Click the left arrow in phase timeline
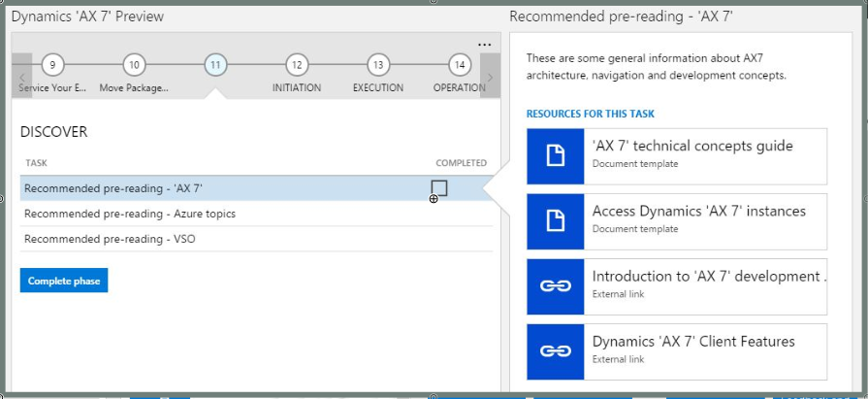The image size is (868, 399). pos(21,76)
